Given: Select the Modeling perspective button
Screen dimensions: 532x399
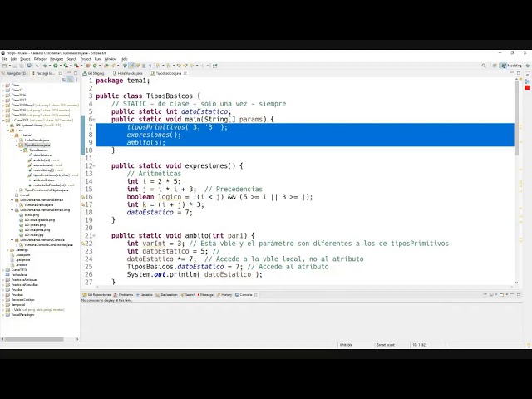Looking at the screenshot, I should (x=512, y=66).
